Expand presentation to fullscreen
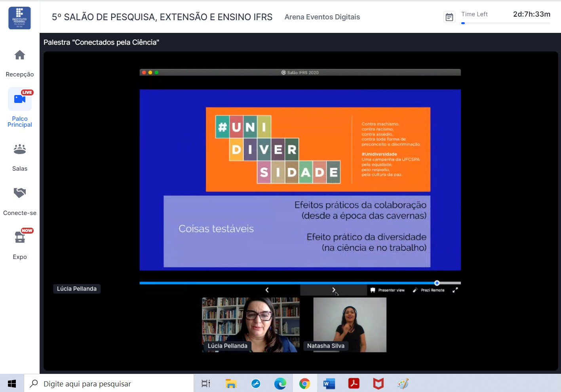This screenshot has height=392, width=561. (455, 290)
